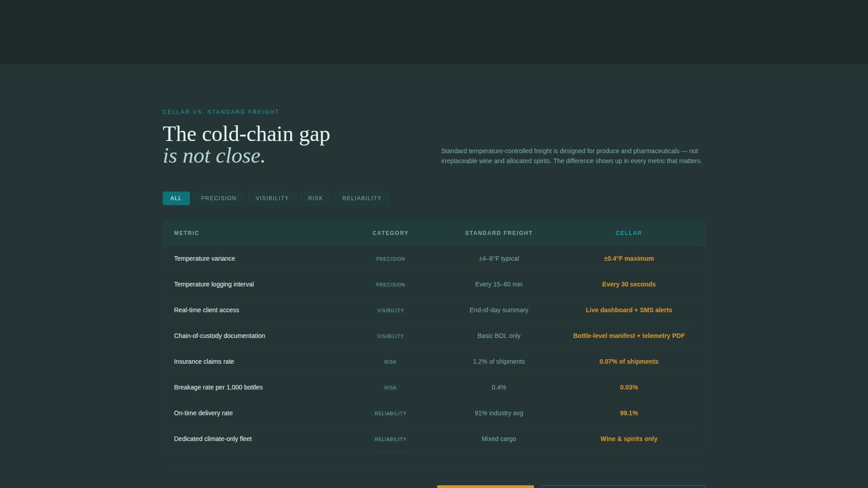Screen dimensions: 868x488
Task: Click RISK badge in Breakage rate row
Action: 390,388
